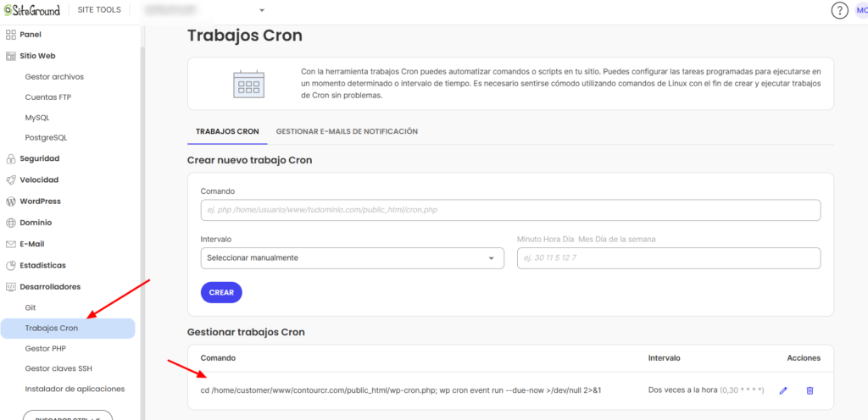
Task: Open the E-Mail section in the sidebar
Action: (x=31, y=244)
